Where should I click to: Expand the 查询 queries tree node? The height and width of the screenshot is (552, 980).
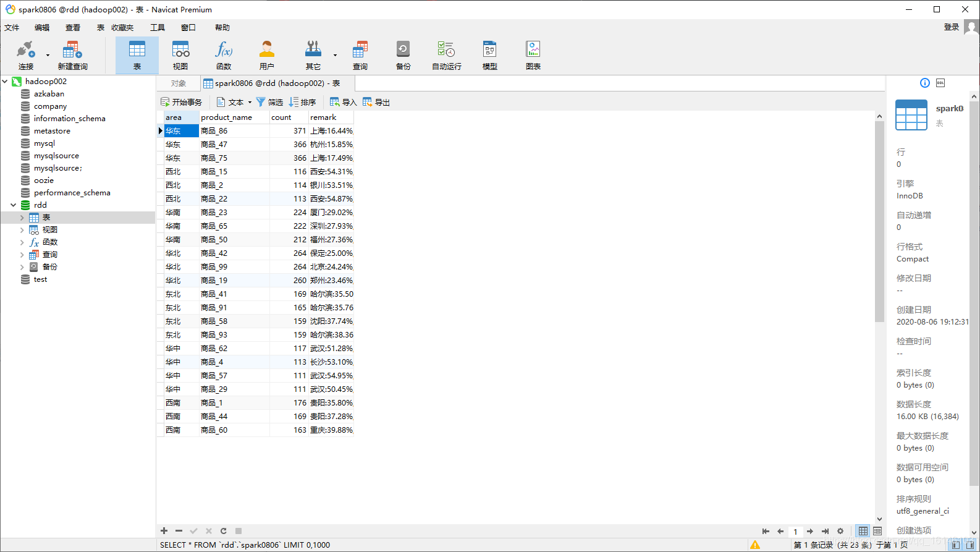click(22, 255)
